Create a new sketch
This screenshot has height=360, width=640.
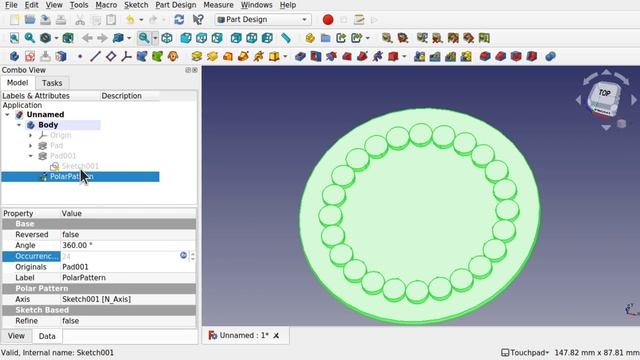point(30,56)
